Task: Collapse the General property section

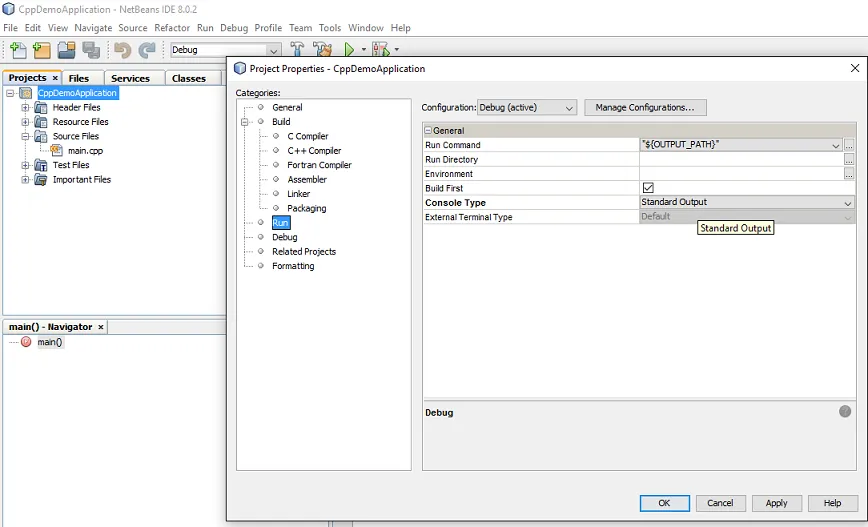Action: pyautogui.click(x=428, y=131)
